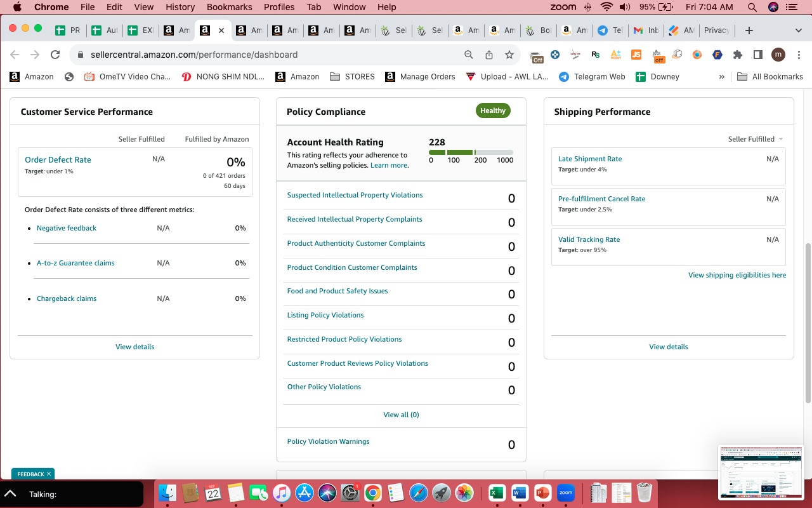Open Restricted Product Policy Violations
Viewport: 812px width, 508px height.
pyautogui.click(x=344, y=339)
